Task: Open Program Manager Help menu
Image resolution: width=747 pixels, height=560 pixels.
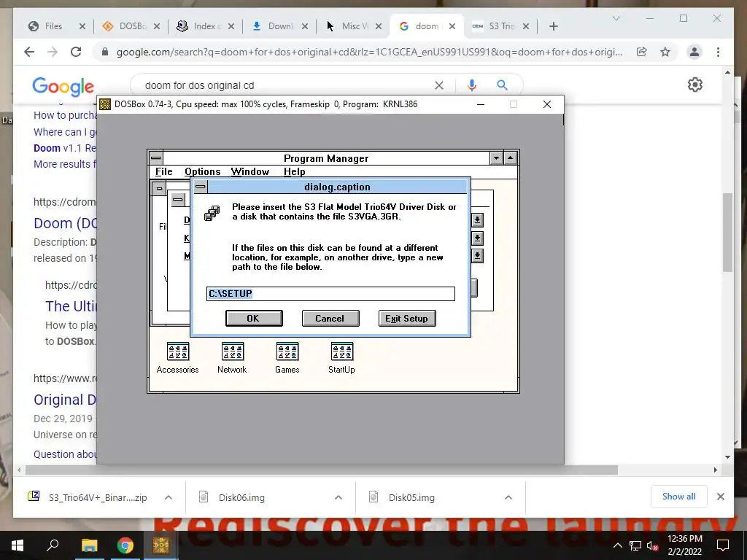Action: tap(295, 171)
